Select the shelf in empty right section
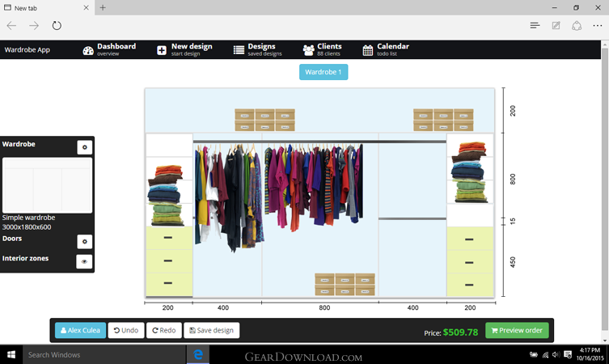Viewport: 609px width, 364px height. pyautogui.click(x=412, y=218)
